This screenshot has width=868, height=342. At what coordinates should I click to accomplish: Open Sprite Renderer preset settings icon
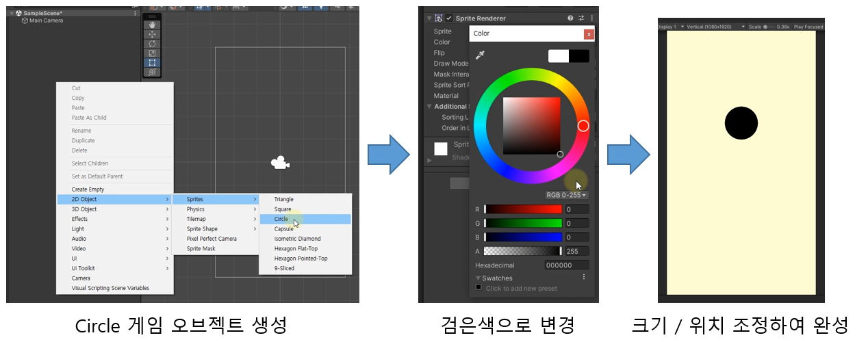581,18
